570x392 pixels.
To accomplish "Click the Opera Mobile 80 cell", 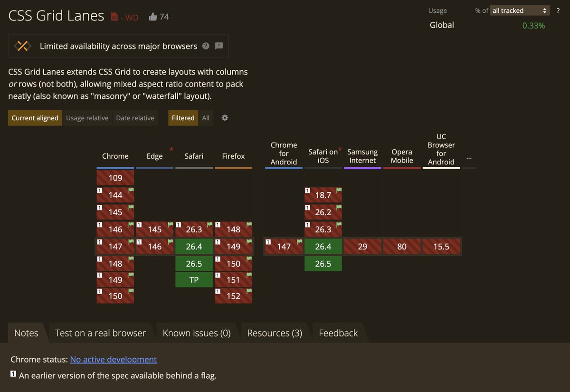I will [x=402, y=247].
